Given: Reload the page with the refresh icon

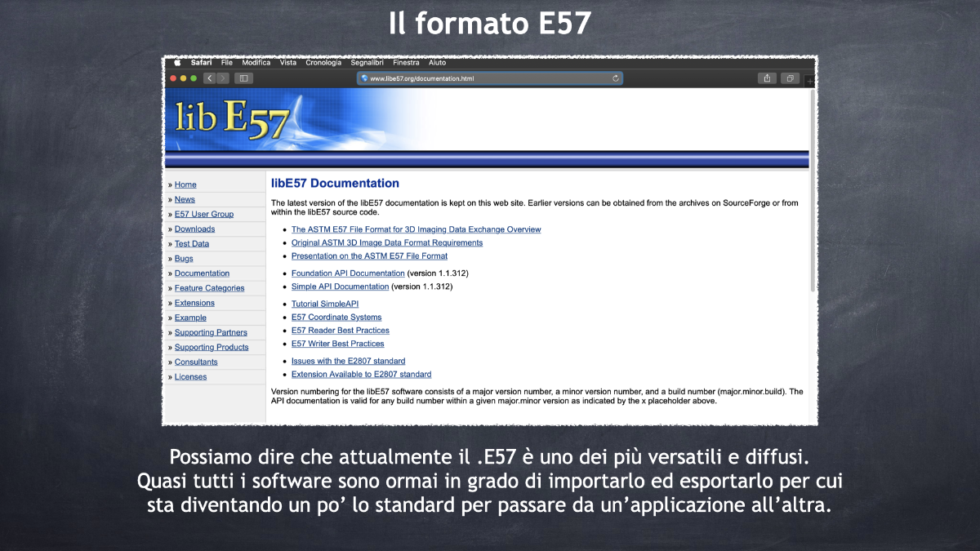Looking at the screenshot, I should [x=616, y=78].
